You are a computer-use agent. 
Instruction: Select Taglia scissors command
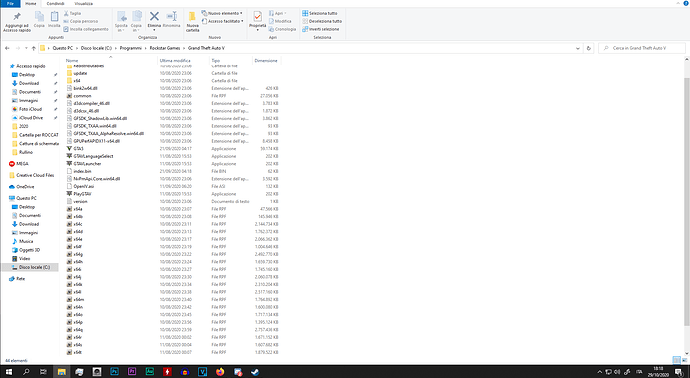coord(72,13)
